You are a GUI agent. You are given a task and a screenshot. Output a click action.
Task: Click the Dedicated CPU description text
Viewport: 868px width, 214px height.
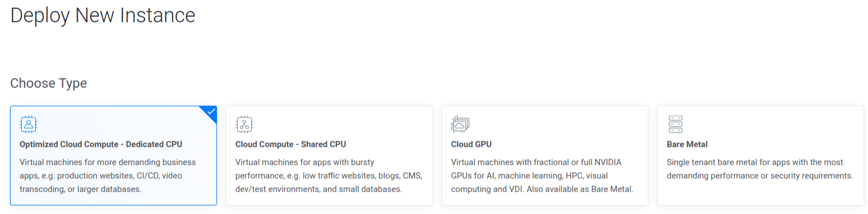point(107,176)
